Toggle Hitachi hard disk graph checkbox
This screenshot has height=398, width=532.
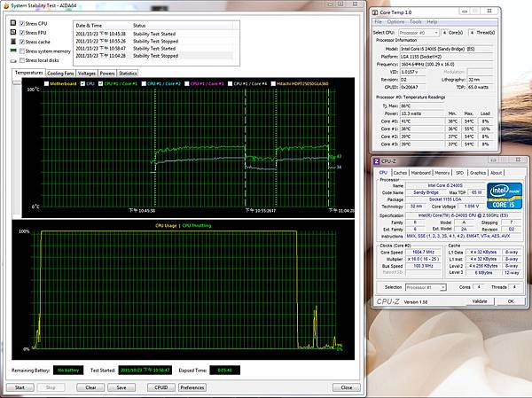pos(273,83)
